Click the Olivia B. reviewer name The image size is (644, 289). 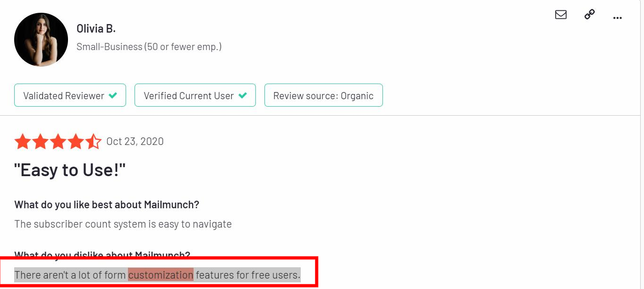pyautogui.click(x=96, y=29)
